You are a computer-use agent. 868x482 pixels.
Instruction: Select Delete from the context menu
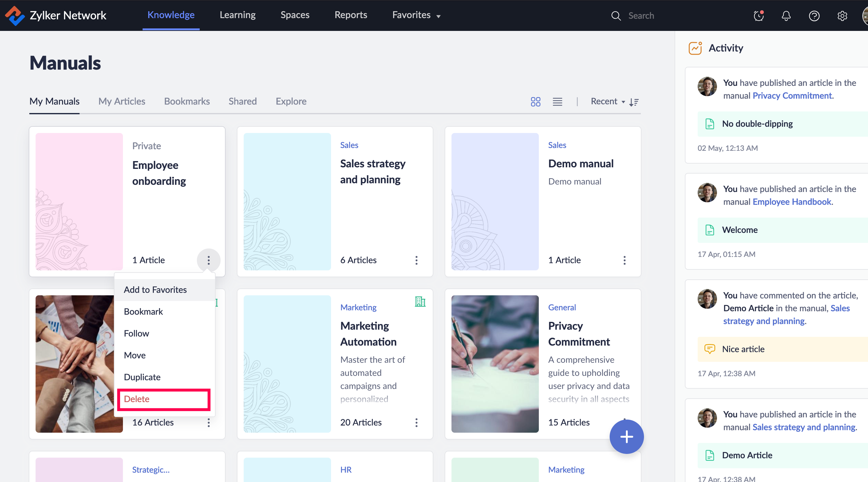point(137,399)
